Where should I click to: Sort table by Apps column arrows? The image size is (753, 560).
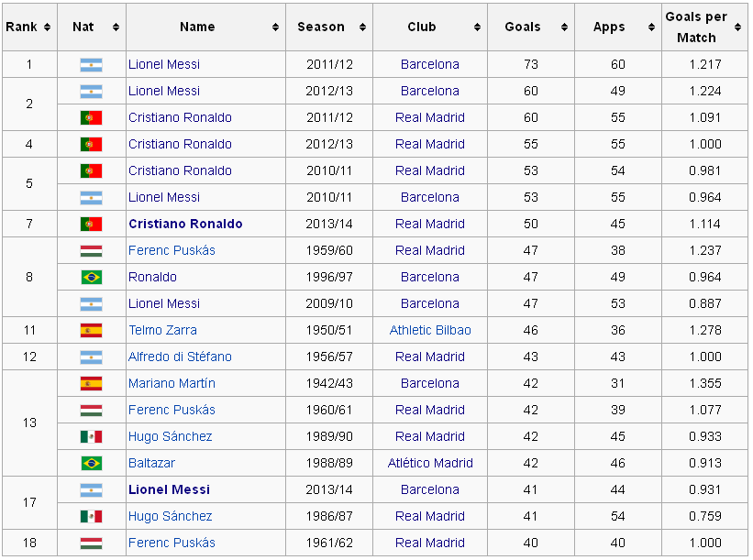pos(651,27)
